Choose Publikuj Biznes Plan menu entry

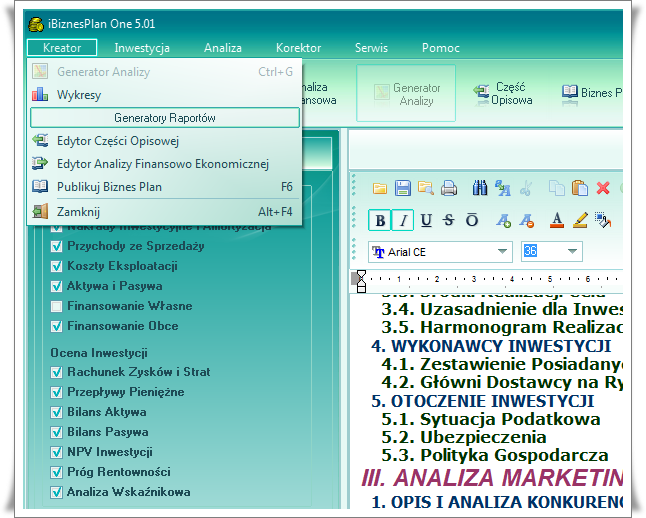(x=109, y=186)
